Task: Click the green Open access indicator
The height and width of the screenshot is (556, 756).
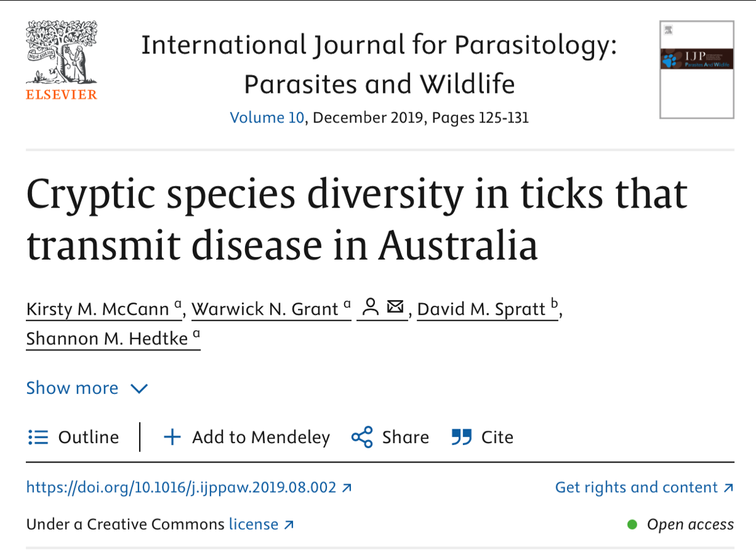Action: pyautogui.click(x=632, y=524)
